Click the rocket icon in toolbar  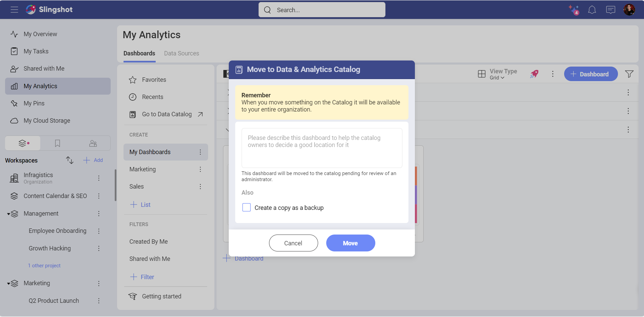pos(534,74)
